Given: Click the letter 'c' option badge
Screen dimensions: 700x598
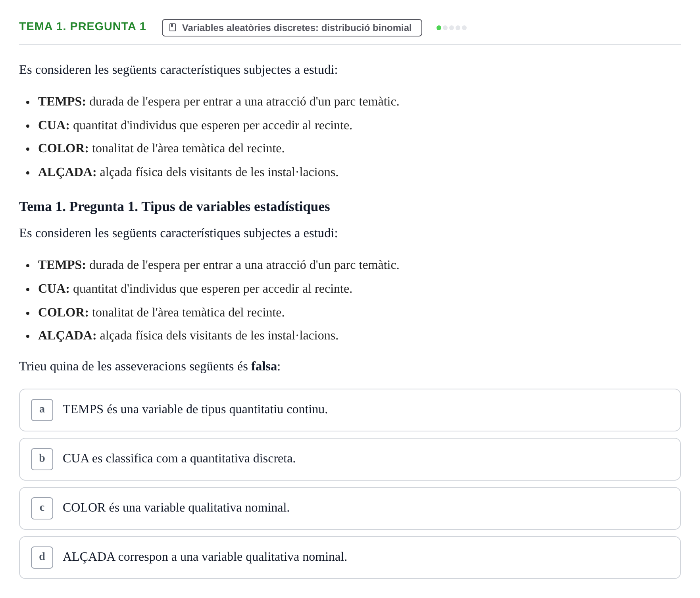Looking at the screenshot, I should coord(42,508).
